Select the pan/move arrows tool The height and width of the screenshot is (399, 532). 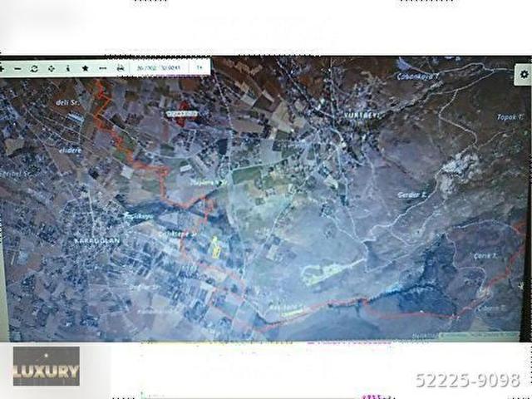[x=52, y=69]
